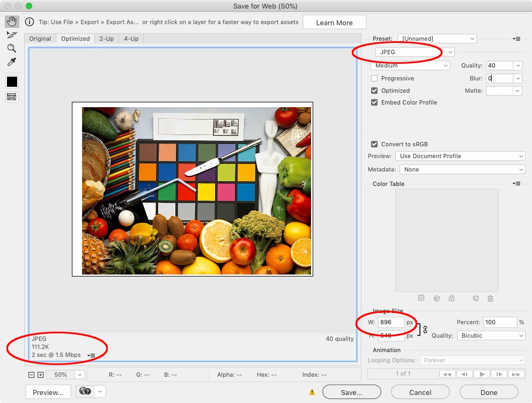Open the Color Table panel menu icon
This screenshot has width=532, height=403.
[x=516, y=184]
